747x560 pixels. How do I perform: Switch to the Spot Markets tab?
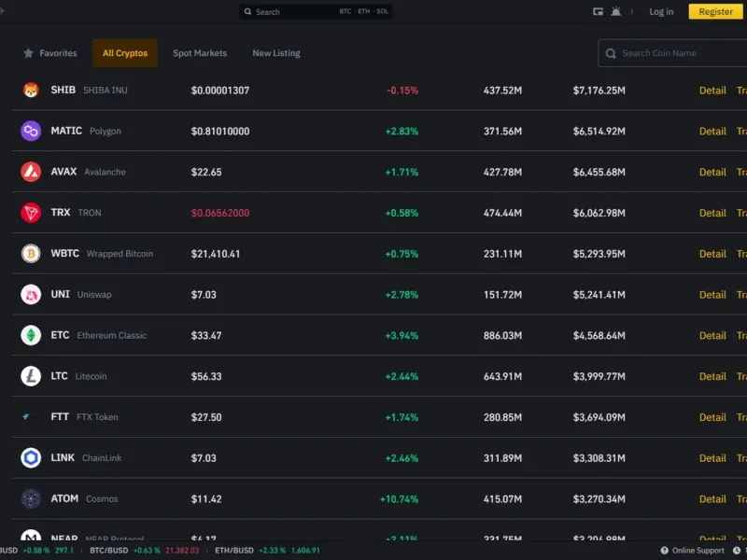pos(200,53)
